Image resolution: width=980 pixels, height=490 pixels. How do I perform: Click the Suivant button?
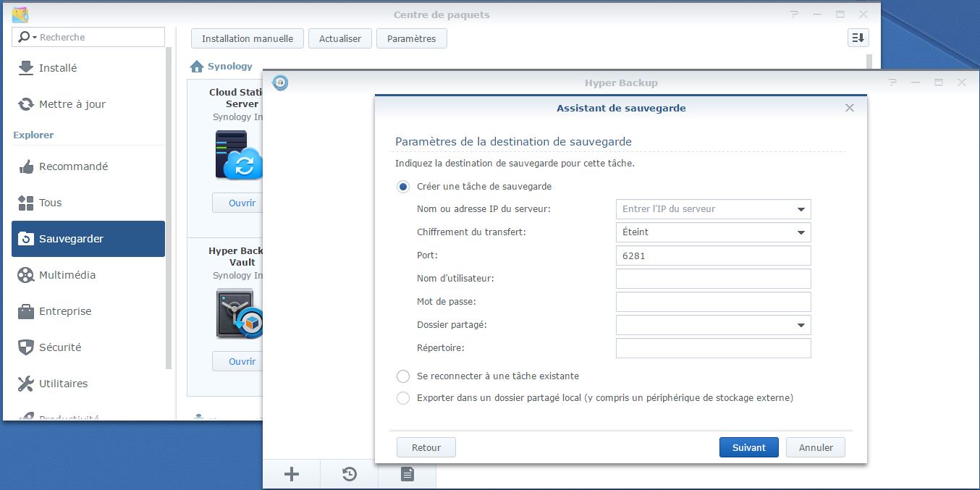click(x=748, y=447)
